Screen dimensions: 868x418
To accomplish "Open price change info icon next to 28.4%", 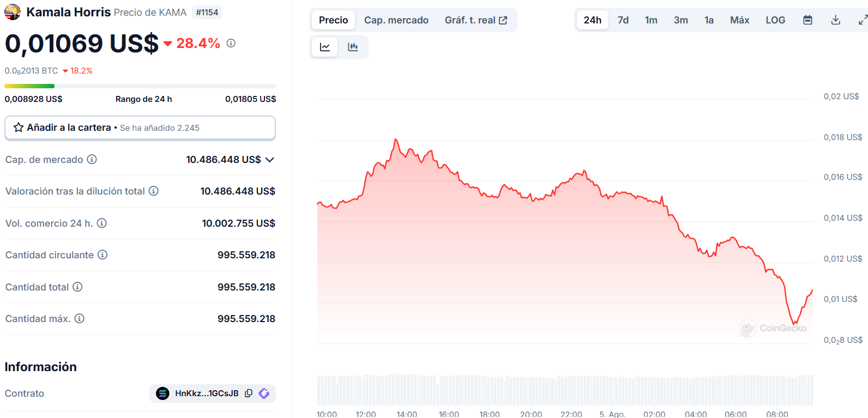I will [231, 43].
